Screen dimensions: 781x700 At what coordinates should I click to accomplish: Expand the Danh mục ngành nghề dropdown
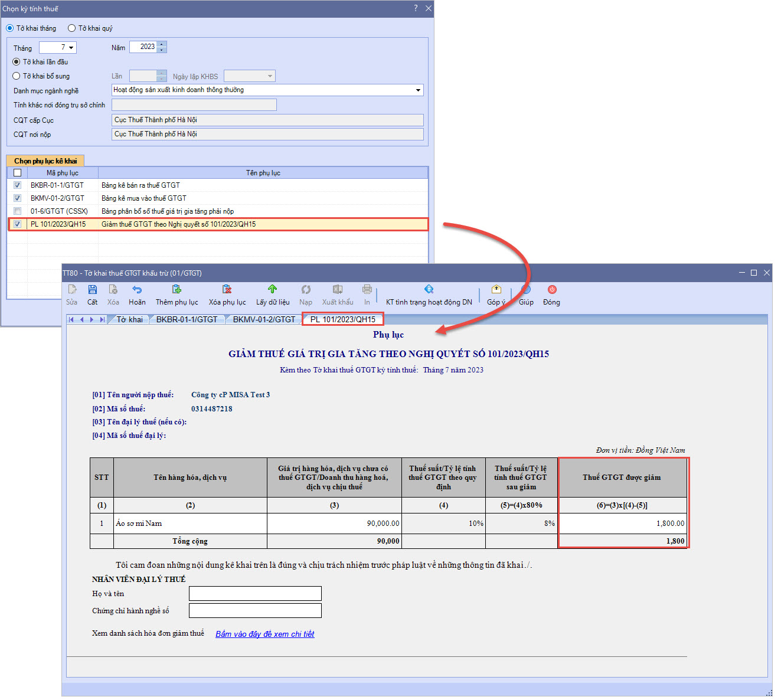[x=418, y=90]
